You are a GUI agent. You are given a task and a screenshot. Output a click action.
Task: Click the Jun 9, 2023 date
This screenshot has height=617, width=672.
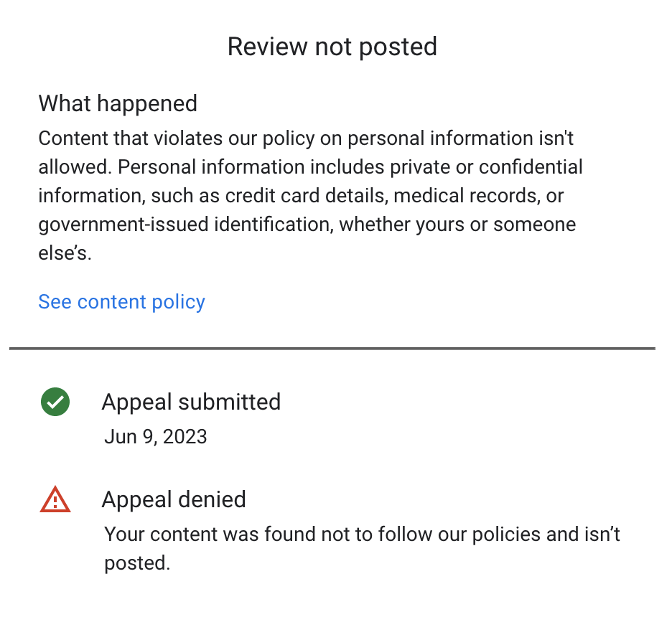coord(156,437)
